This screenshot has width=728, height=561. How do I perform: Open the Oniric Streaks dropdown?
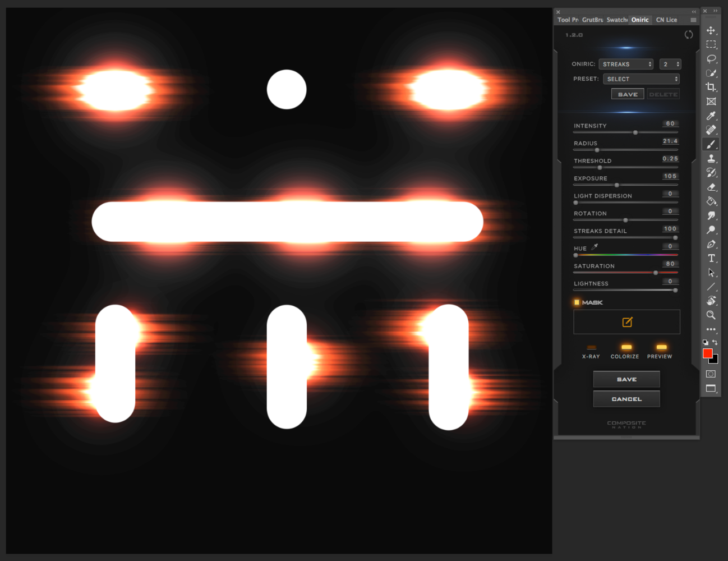tap(626, 64)
